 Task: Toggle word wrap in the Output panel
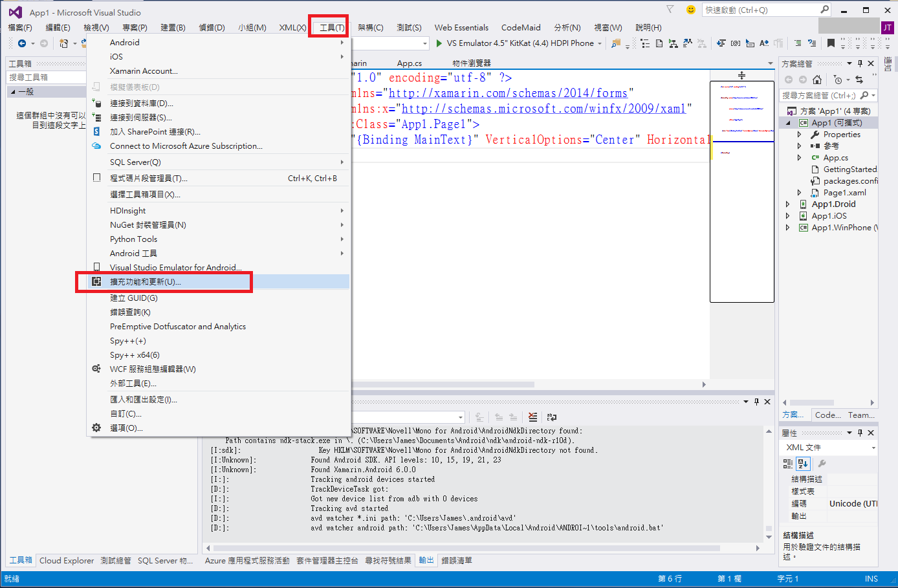551,417
